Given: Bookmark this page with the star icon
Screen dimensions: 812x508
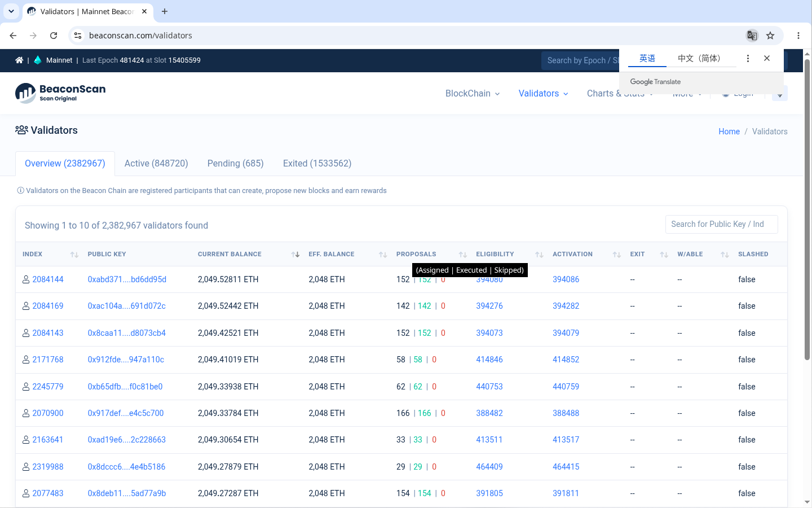Looking at the screenshot, I should tap(770, 36).
